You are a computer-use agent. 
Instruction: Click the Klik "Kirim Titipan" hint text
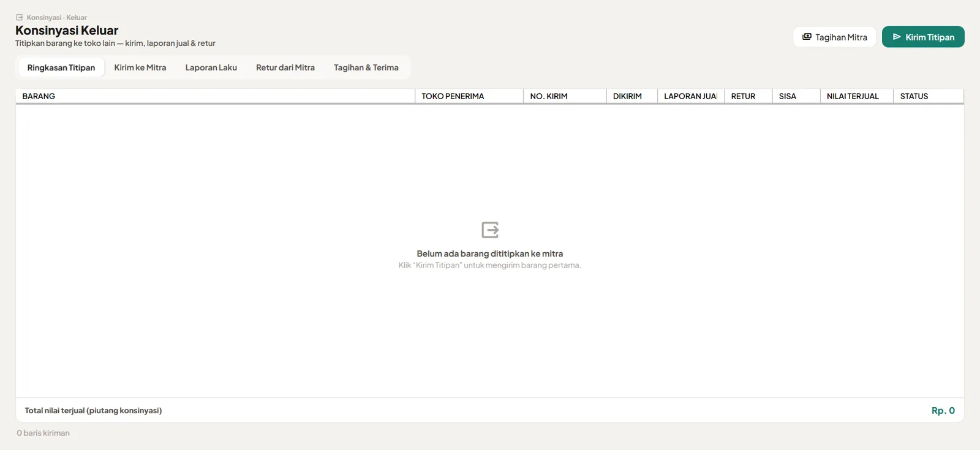[490, 265]
